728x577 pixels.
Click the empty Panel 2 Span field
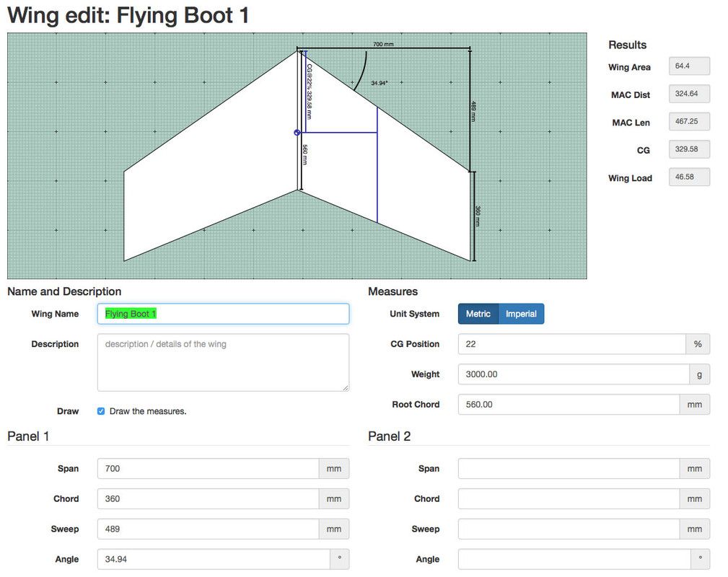569,468
